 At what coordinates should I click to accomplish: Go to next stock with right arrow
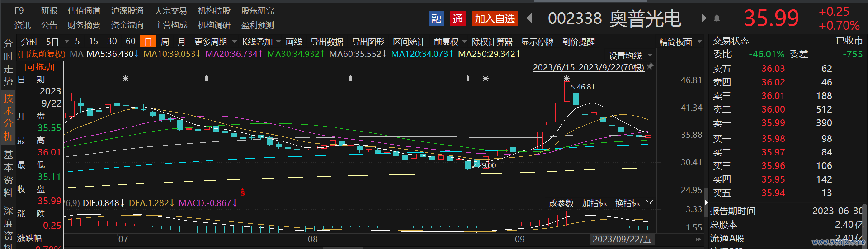tap(703, 18)
